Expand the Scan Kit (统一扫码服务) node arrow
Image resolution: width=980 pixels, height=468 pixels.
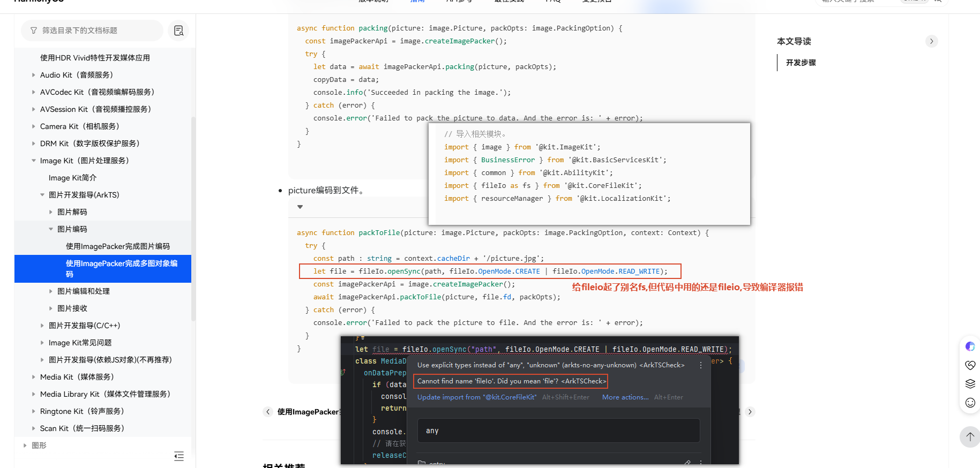click(33, 428)
